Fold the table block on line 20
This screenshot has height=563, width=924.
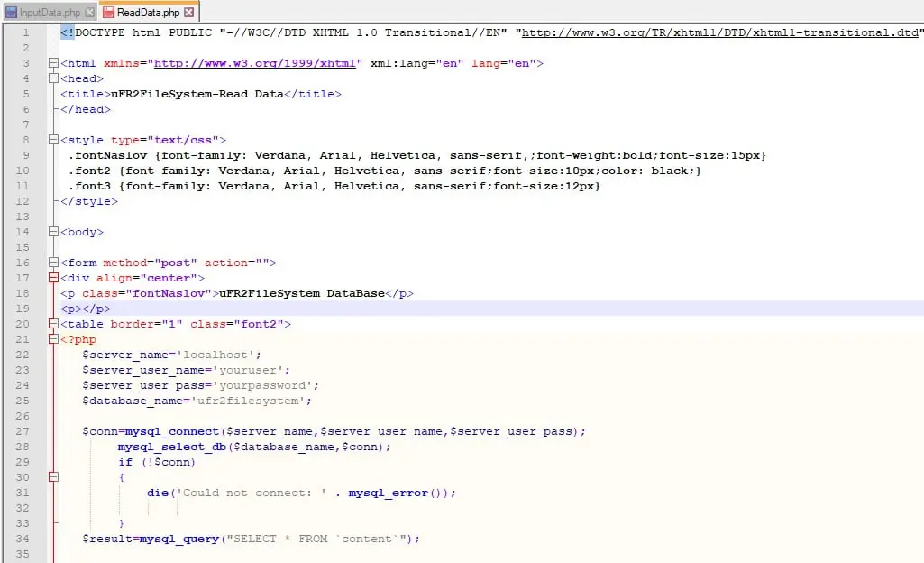pos(53,324)
